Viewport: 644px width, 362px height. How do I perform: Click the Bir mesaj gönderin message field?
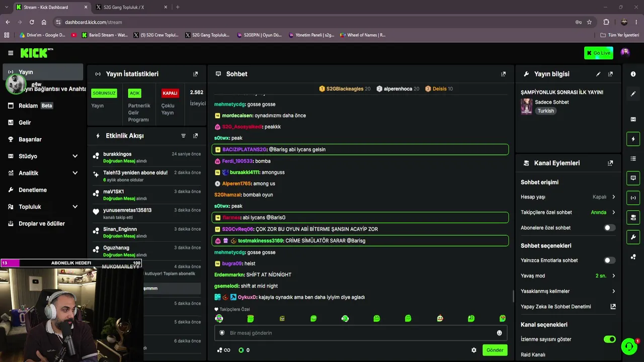click(361, 333)
